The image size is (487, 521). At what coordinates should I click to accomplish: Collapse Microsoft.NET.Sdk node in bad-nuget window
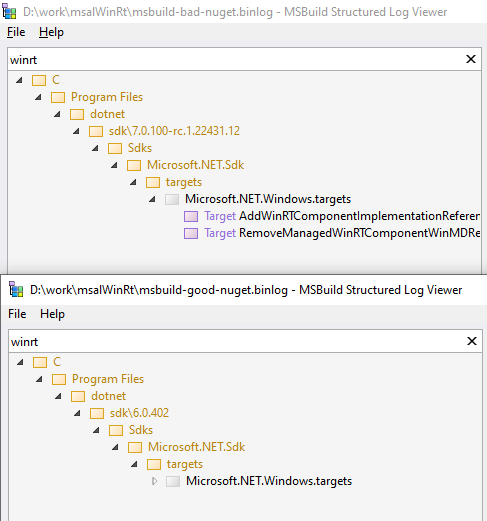point(115,165)
